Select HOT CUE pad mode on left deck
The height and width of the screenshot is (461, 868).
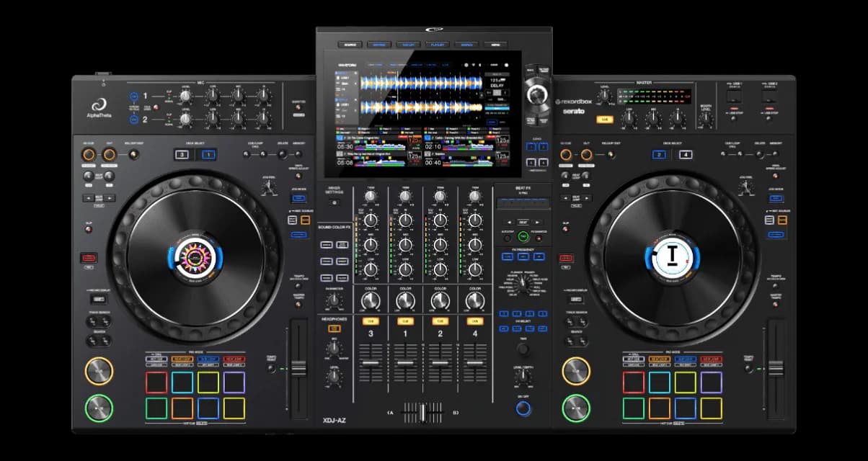156,359
